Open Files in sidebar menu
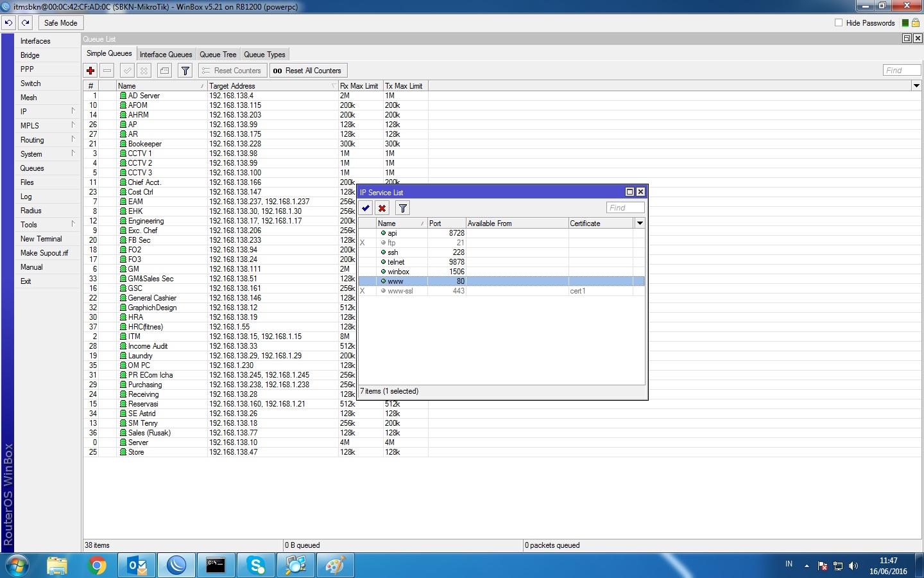Viewport: 924px width, 578px height. (47, 182)
